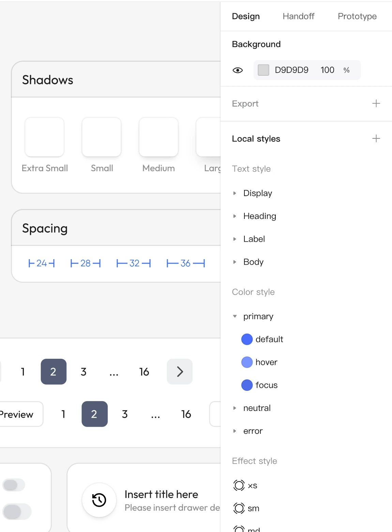The height and width of the screenshot is (532, 392).
Task: Click the history clock icon in the drawer card
Action: point(99,500)
